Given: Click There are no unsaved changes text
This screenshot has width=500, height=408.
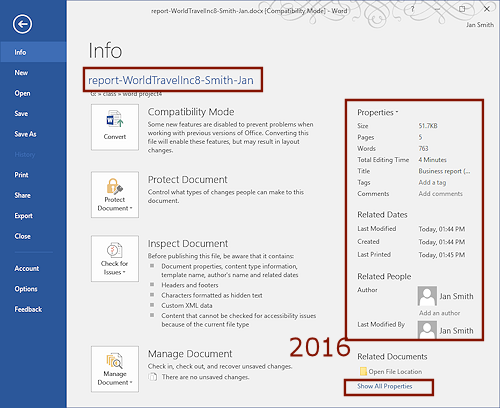Looking at the screenshot, I should click(206, 377).
